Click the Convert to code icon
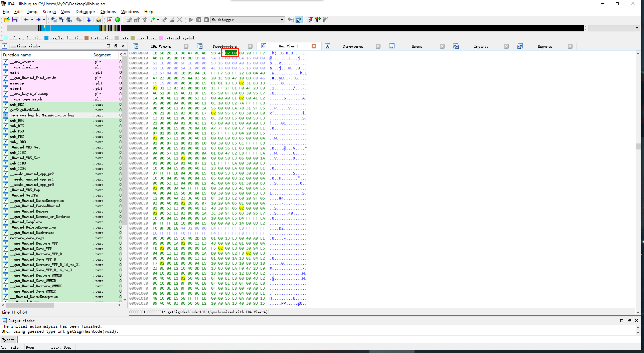644x353 pixels. (x=129, y=20)
